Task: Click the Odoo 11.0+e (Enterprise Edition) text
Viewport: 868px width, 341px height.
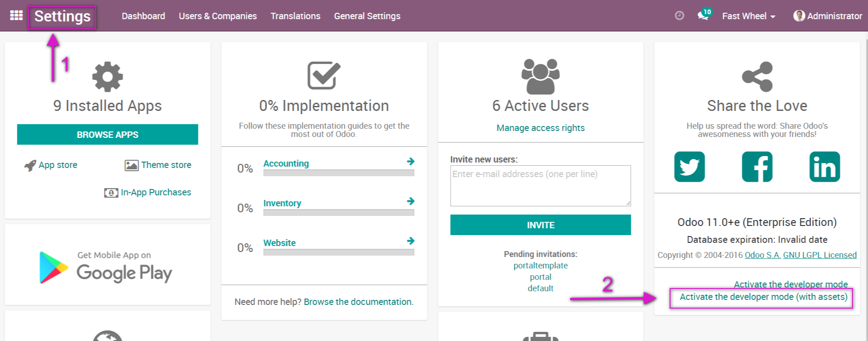Action: pos(757,222)
